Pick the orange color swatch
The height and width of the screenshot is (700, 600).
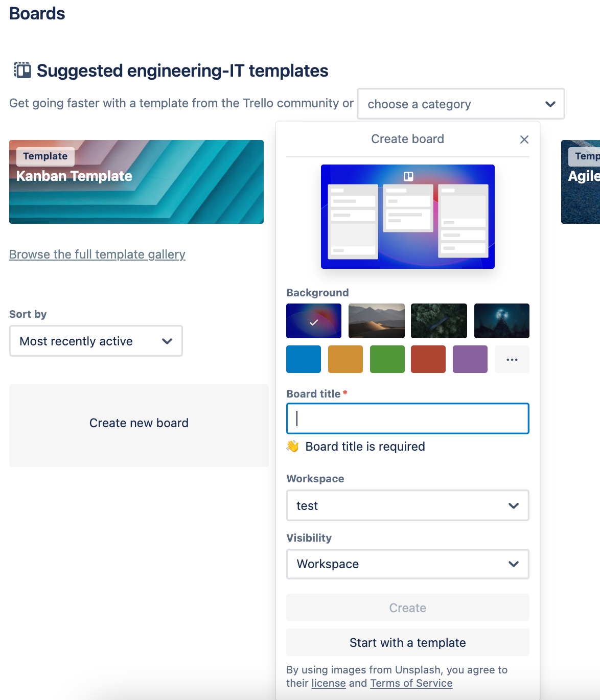[345, 359]
